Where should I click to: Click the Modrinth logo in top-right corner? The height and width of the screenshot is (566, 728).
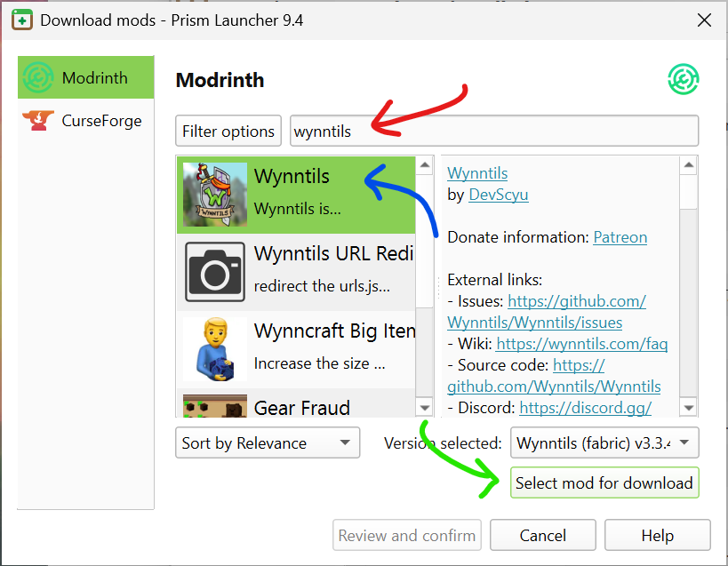coord(683,80)
